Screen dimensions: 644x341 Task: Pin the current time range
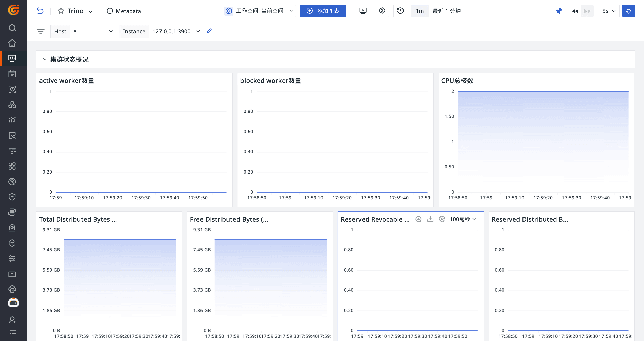559,11
